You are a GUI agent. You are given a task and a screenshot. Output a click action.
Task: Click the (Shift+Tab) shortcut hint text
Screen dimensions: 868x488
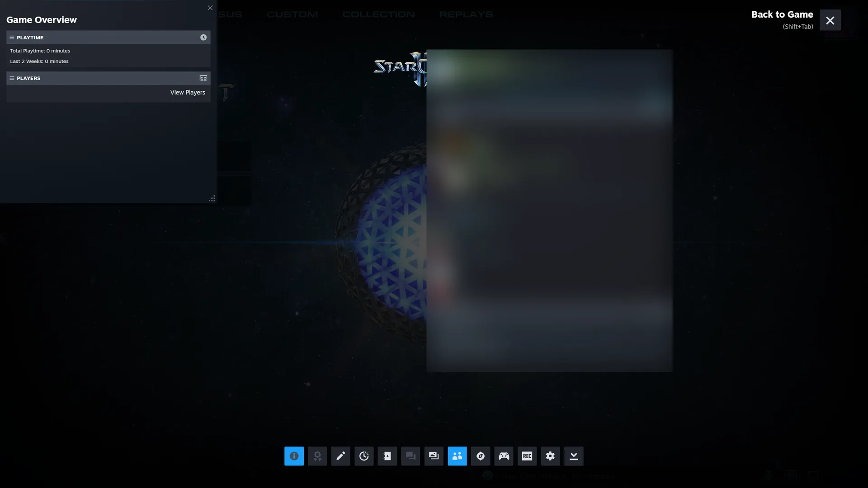[x=798, y=27]
